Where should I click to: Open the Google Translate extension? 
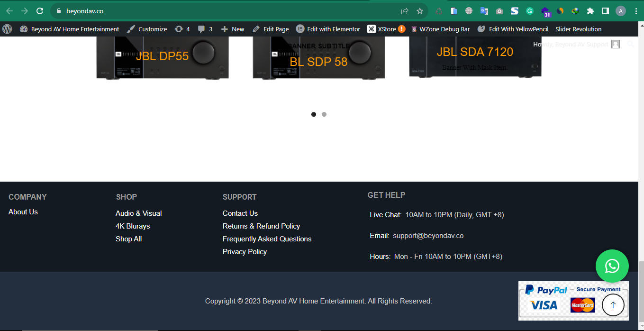click(x=484, y=11)
